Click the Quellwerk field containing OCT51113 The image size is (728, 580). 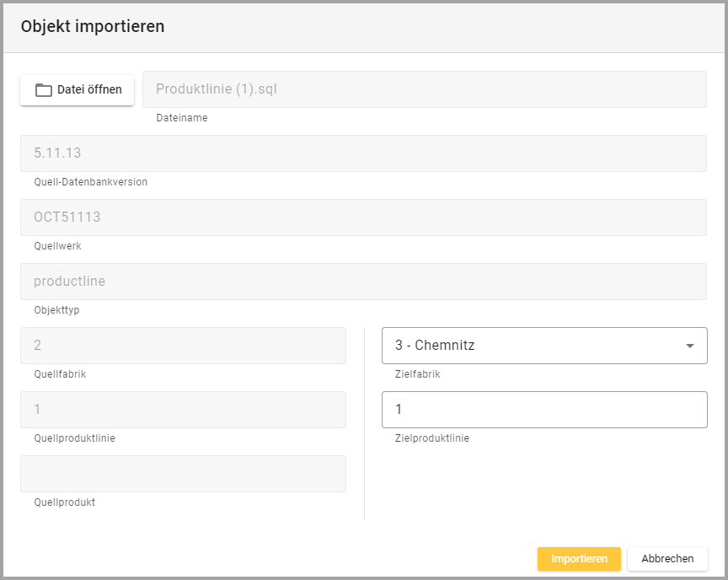363,217
